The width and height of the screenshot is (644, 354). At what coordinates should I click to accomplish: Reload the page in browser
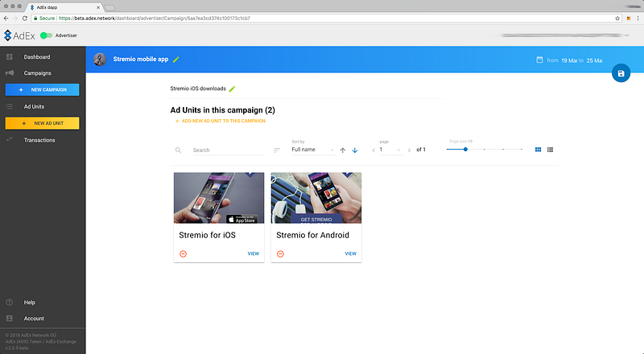(25, 18)
